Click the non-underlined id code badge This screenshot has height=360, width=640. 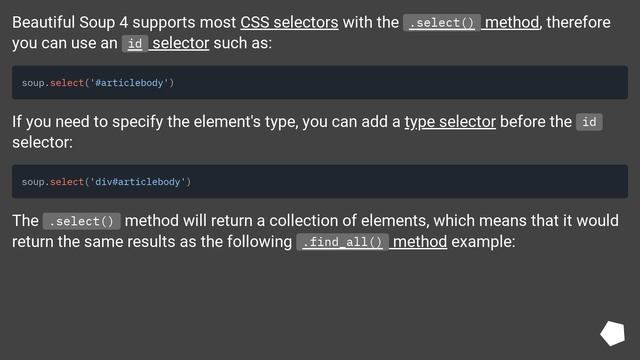pyautogui.click(x=589, y=122)
